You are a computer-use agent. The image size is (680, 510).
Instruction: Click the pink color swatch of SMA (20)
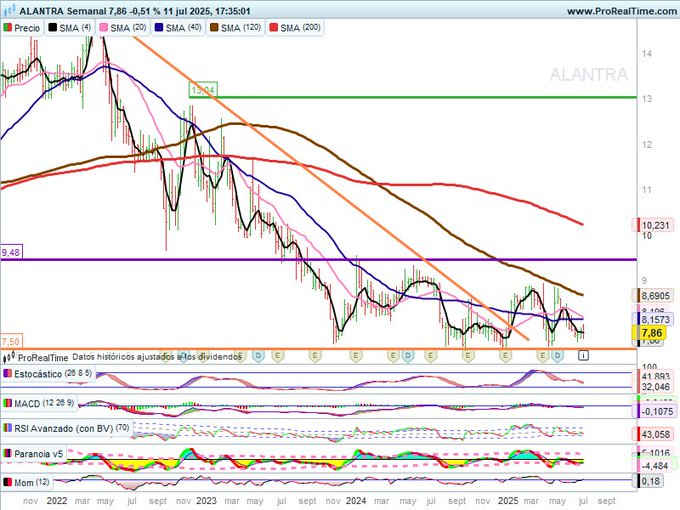(104, 28)
